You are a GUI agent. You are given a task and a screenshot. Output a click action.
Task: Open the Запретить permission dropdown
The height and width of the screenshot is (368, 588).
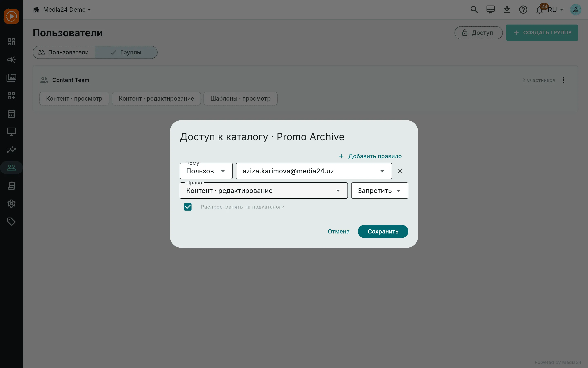[x=380, y=191]
